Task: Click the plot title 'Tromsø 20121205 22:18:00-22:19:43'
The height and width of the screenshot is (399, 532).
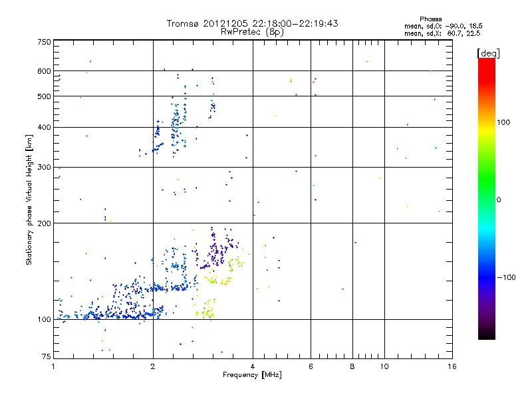Action: 252,23
